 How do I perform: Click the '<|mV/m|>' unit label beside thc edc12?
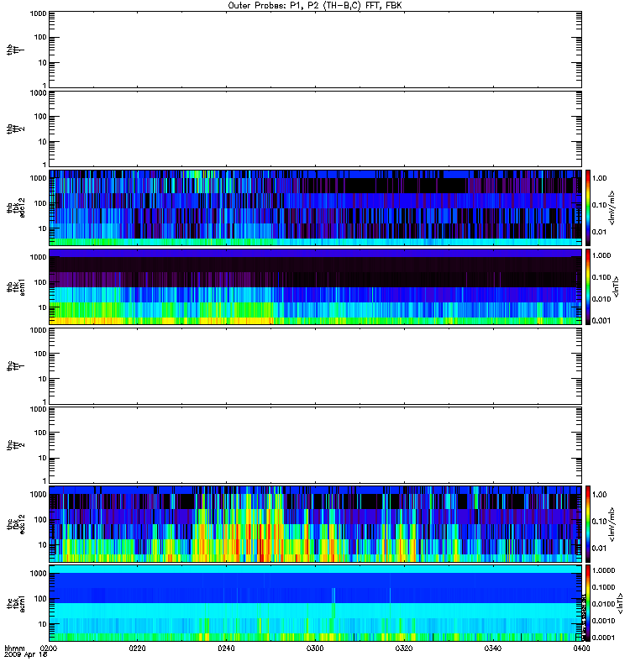click(x=612, y=524)
